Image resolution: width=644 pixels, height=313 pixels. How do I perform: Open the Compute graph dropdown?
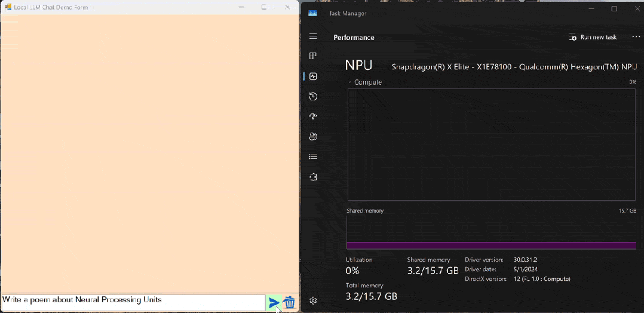(x=350, y=82)
